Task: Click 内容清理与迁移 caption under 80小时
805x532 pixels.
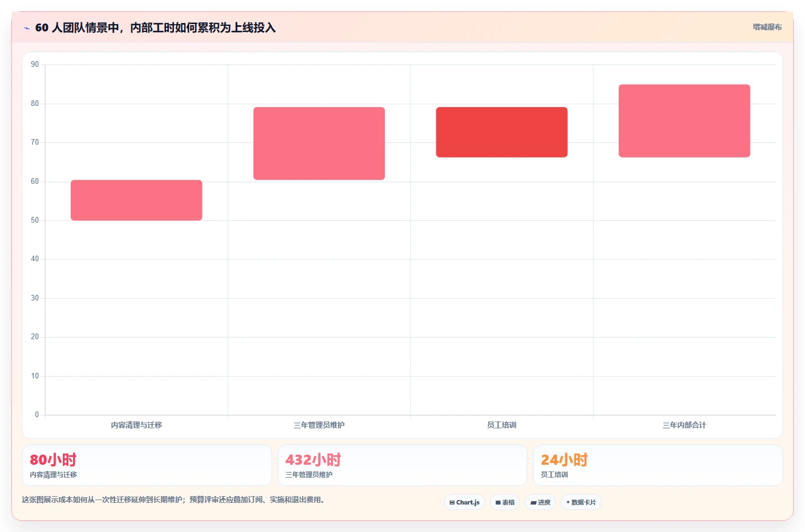Action: click(53, 474)
